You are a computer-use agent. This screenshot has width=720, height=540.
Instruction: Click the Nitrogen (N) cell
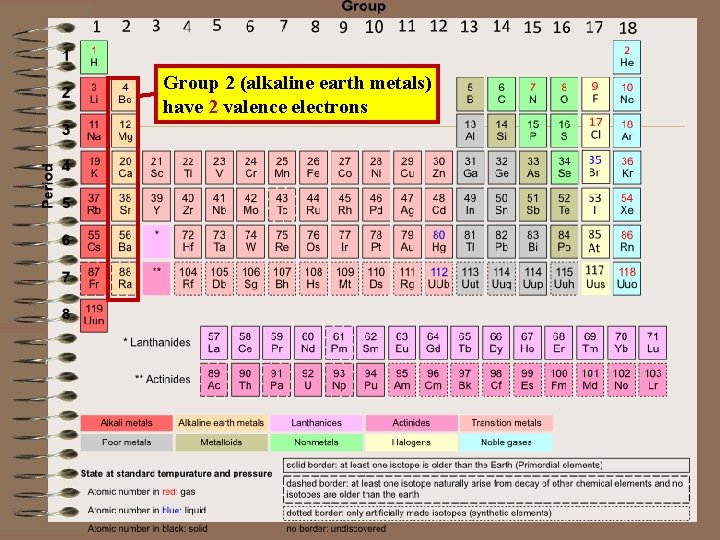click(x=533, y=94)
